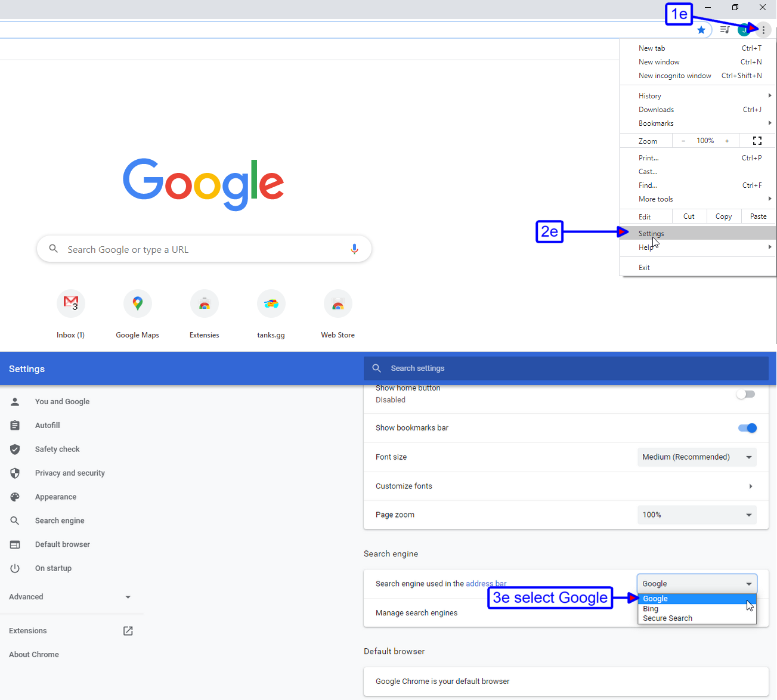Choose Cast... from the menu
777x700 pixels.
tap(698, 172)
